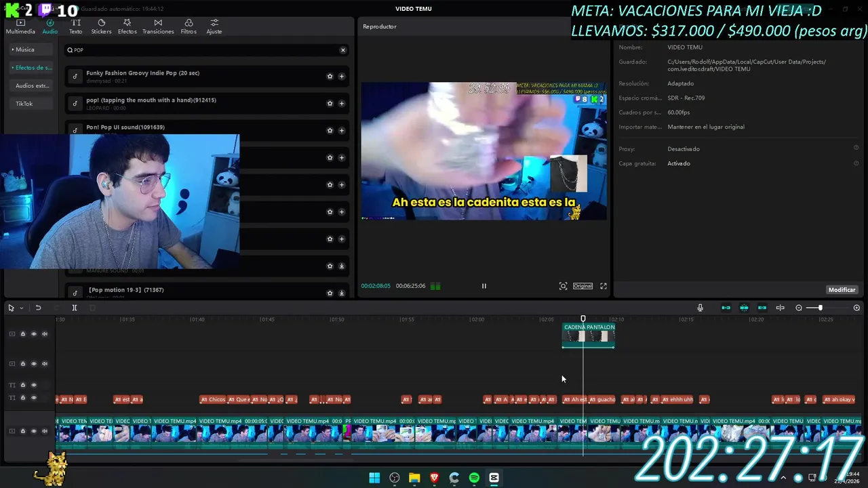Screen dimensions: 868x488
Task: Open the Windows Start menu
Action: [374, 478]
